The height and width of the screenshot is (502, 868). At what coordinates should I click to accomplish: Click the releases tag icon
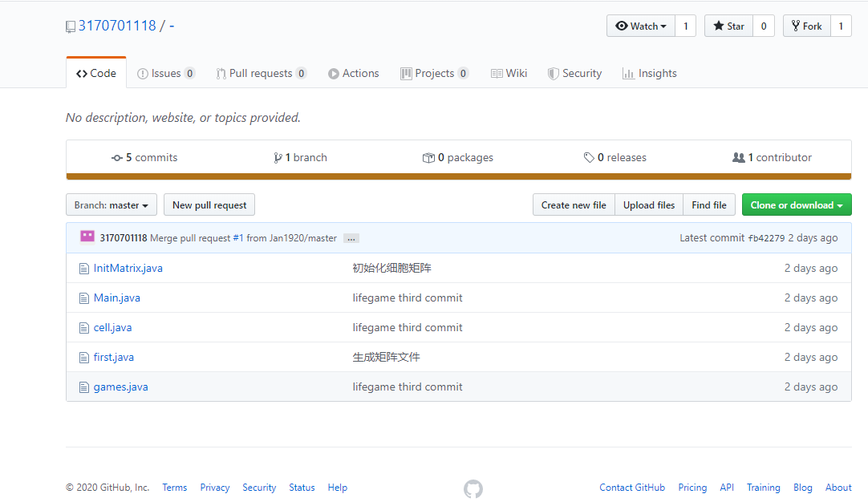589,158
